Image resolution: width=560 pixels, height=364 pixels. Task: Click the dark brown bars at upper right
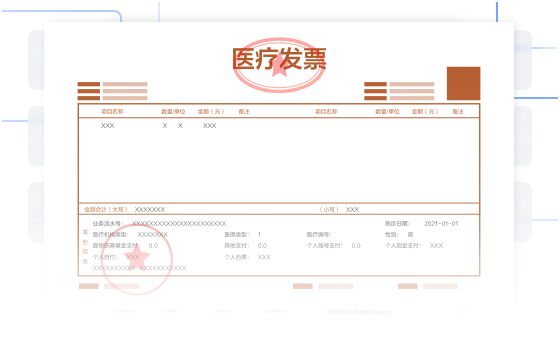click(375, 91)
